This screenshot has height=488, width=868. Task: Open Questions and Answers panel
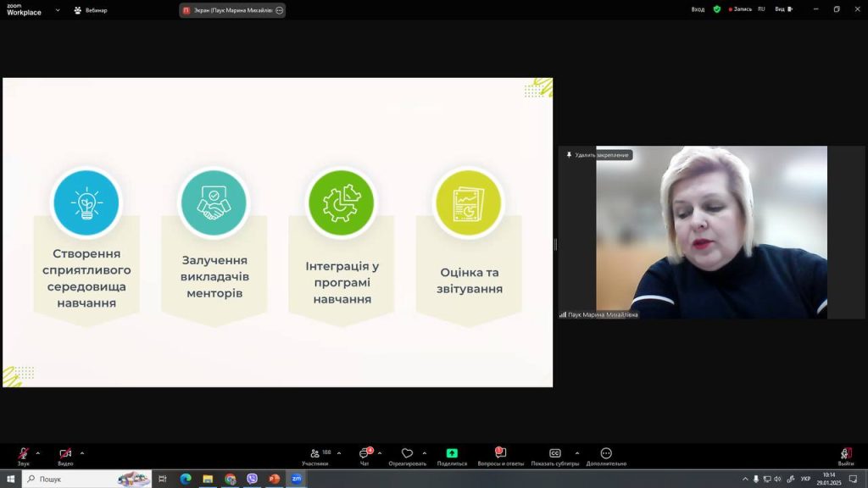click(500, 456)
